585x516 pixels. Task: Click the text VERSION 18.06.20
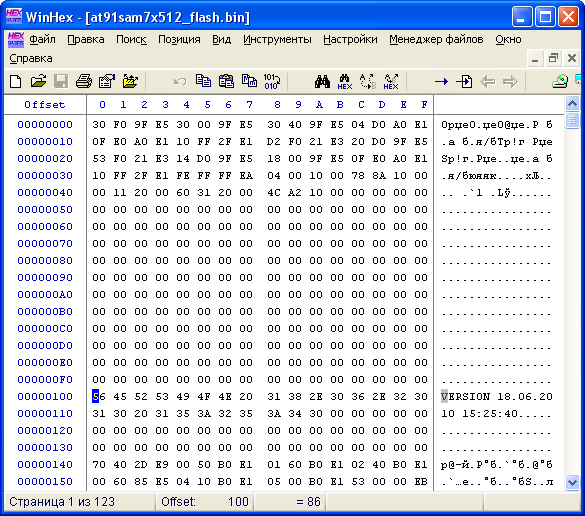tap(497, 396)
